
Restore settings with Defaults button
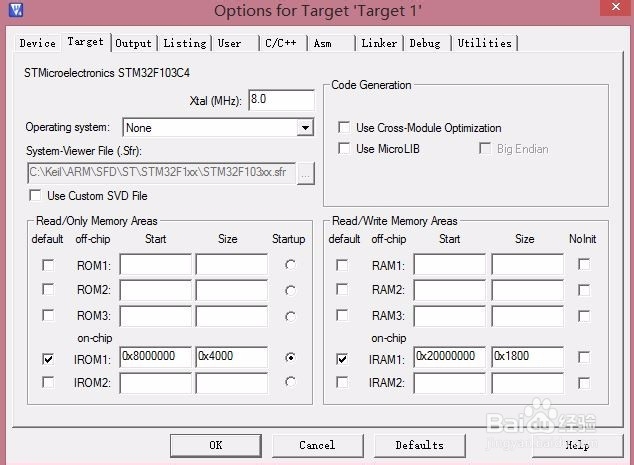click(x=420, y=445)
